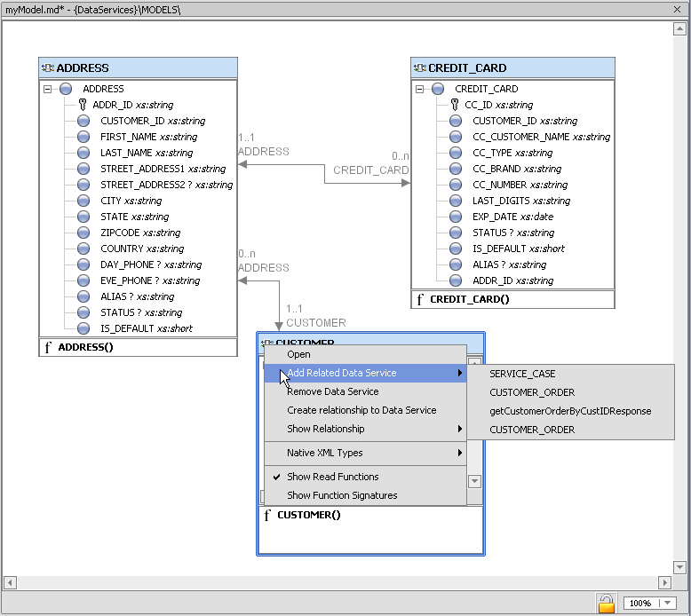This screenshot has width=691, height=616.
Task: Click the element icon beside STREET_ADDRESS1
Action: coord(83,169)
